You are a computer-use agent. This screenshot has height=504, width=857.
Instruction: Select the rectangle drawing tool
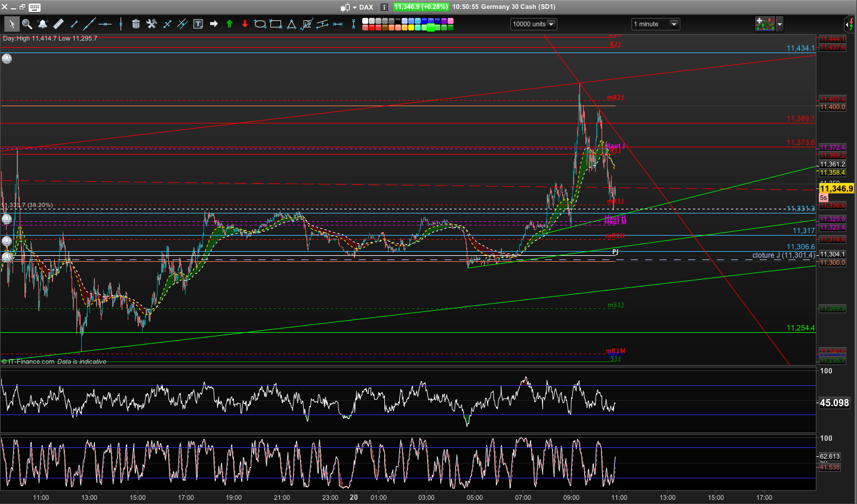(276, 24)
